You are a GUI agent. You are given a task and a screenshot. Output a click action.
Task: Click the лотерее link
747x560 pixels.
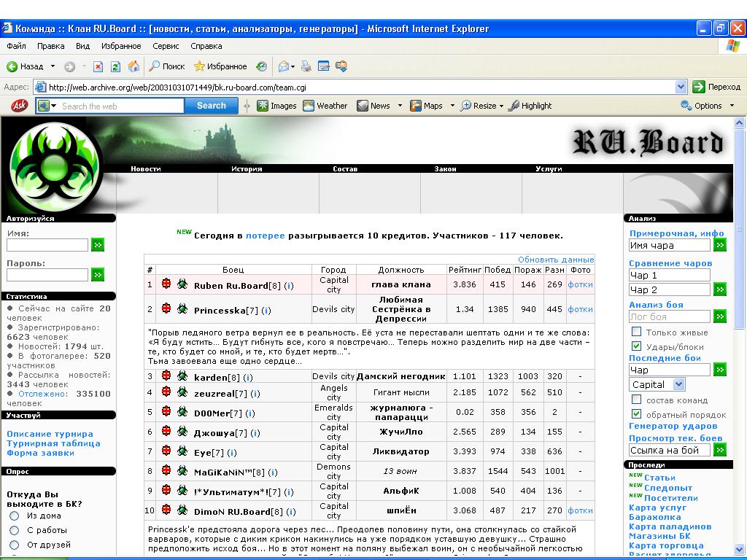[265, 236]
